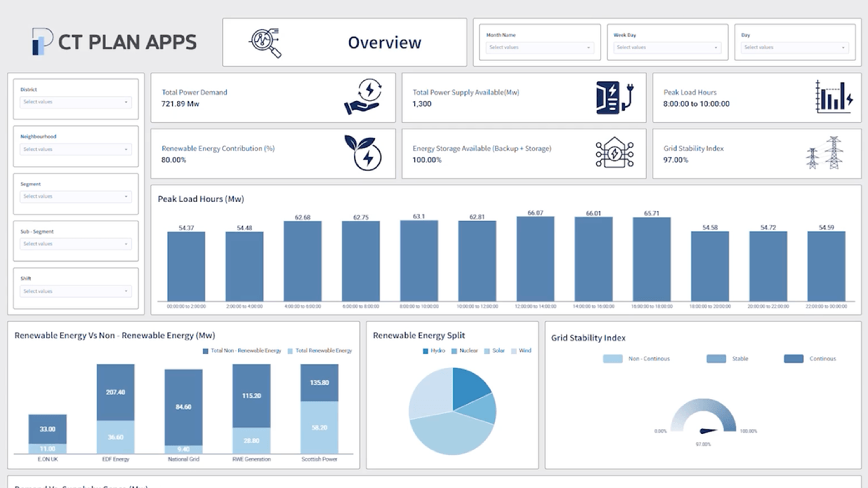This screenshot has height=488, width=868.
Task: Open the Sub - Segment filter dropdown
Action: 75,244
